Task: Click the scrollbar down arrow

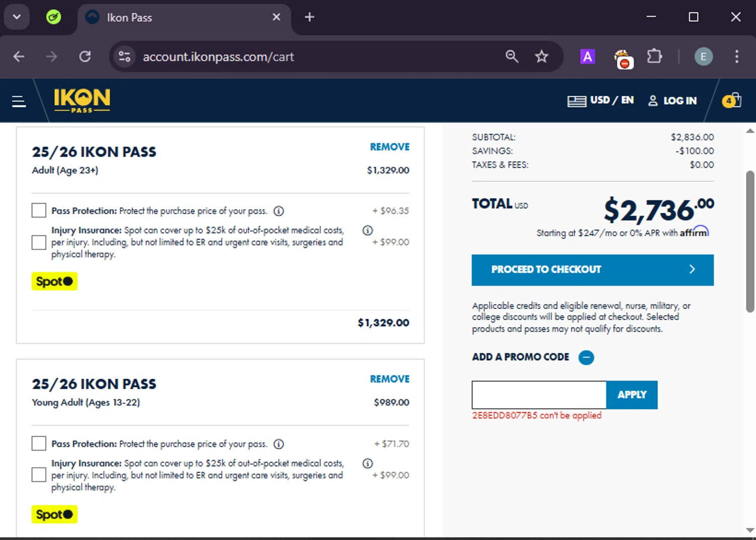Action: 750,530
